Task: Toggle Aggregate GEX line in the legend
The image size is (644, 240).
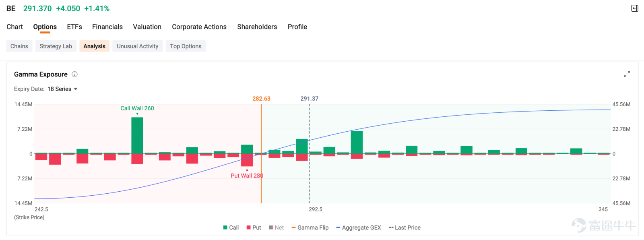Action: 359,228
